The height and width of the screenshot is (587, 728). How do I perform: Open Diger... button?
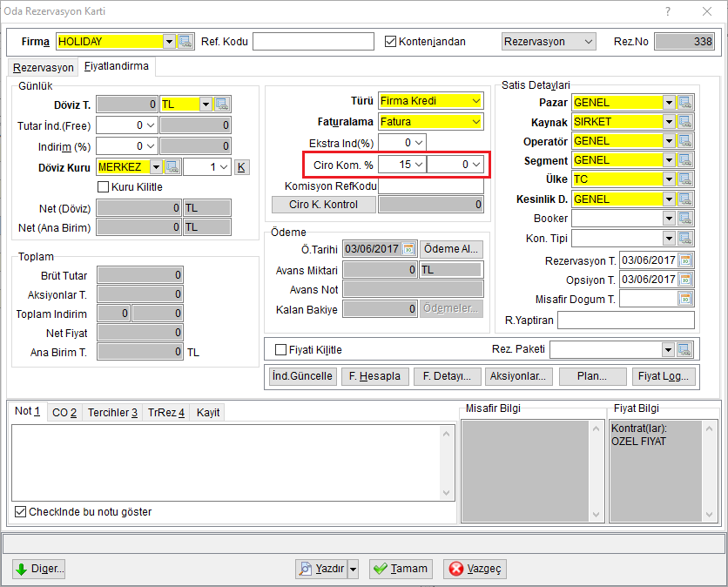(38, 569)
